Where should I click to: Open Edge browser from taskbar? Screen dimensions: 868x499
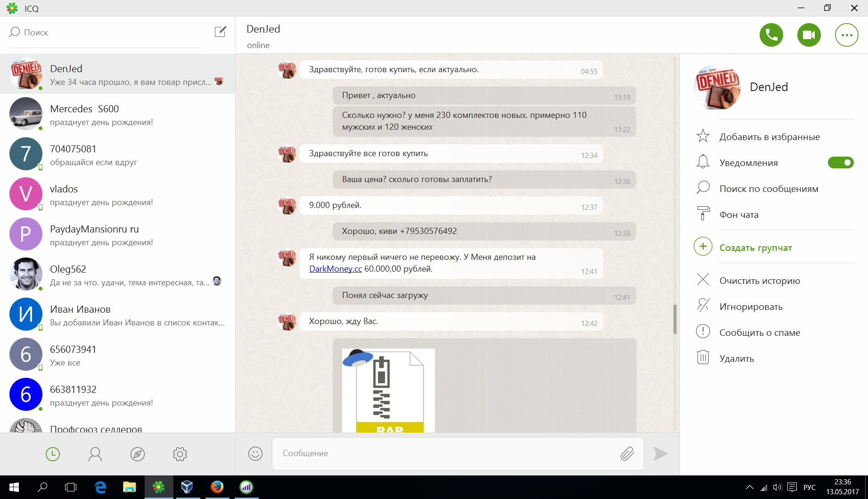click(100, 487)
